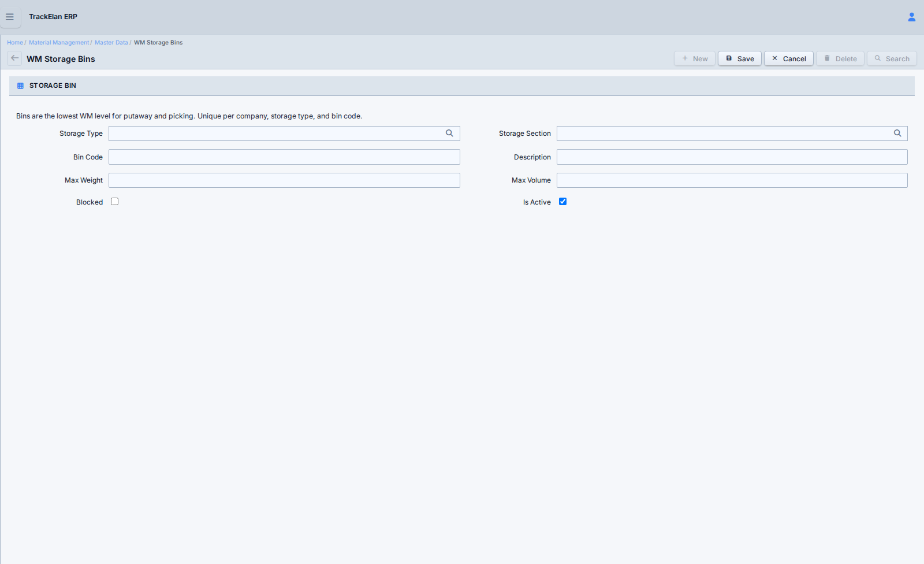924x564 pixels.
Task: Click the Storage Bin grid icon
Action: pos(20,86)
